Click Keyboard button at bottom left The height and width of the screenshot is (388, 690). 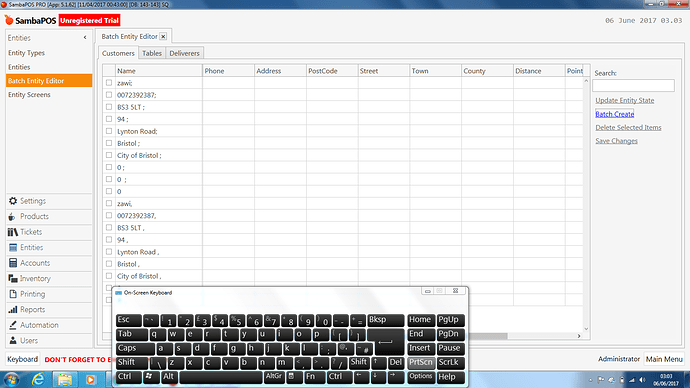pyautogui.click(x=22, y=359)
